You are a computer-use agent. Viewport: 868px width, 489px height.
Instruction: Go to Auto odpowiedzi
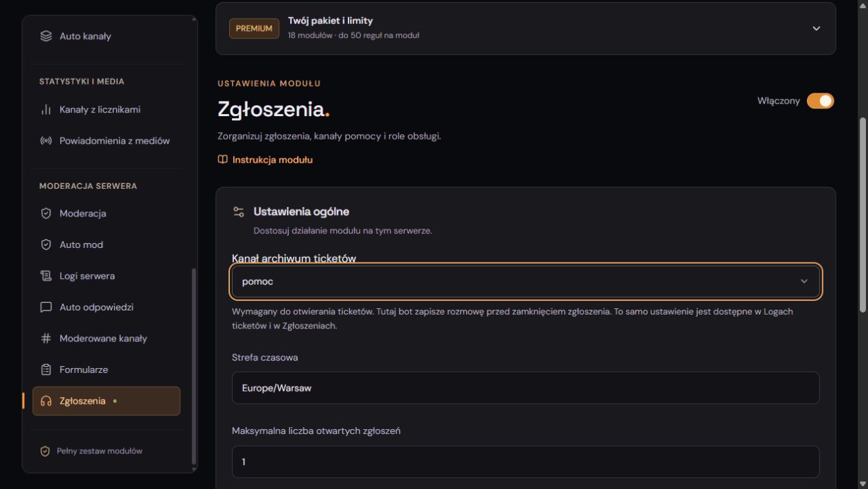coord(106,307)
